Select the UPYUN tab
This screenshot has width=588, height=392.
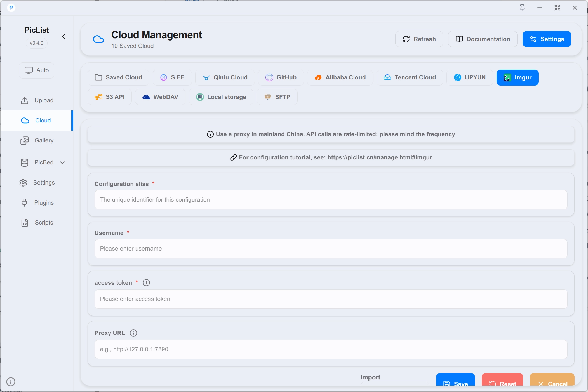click(x=470, y=77)
